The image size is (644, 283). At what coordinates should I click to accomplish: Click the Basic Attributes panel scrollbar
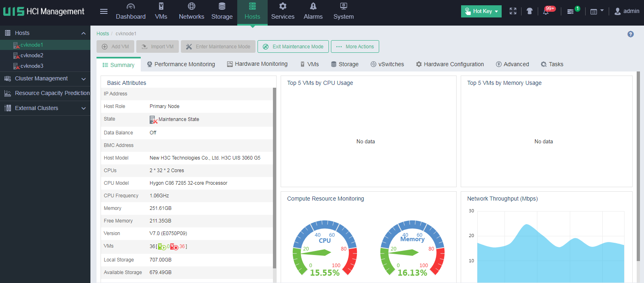(275, 178)
